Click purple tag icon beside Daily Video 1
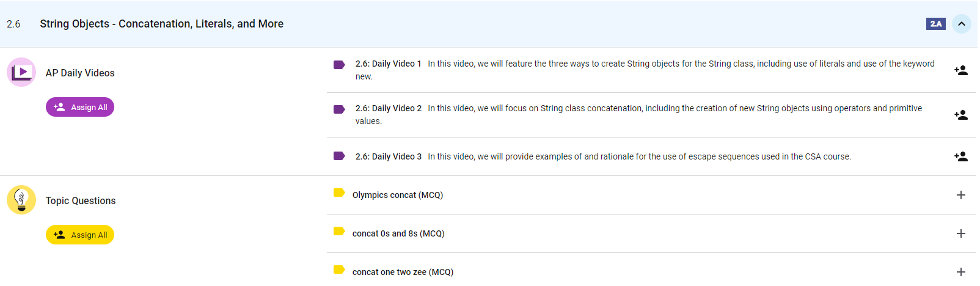Image resolution: width=980 pixels, height=286 pixels. tap(339, 64)
